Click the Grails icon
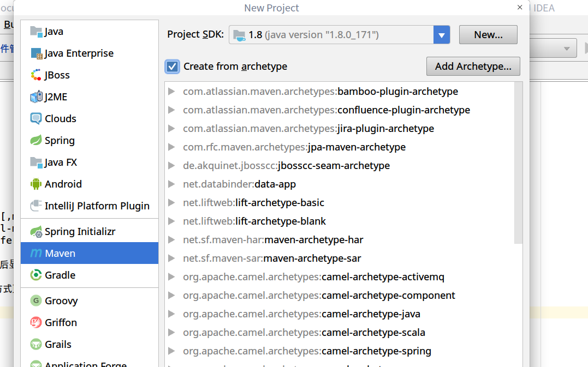This screenshot has height=367, width=588. coord(36,344)
